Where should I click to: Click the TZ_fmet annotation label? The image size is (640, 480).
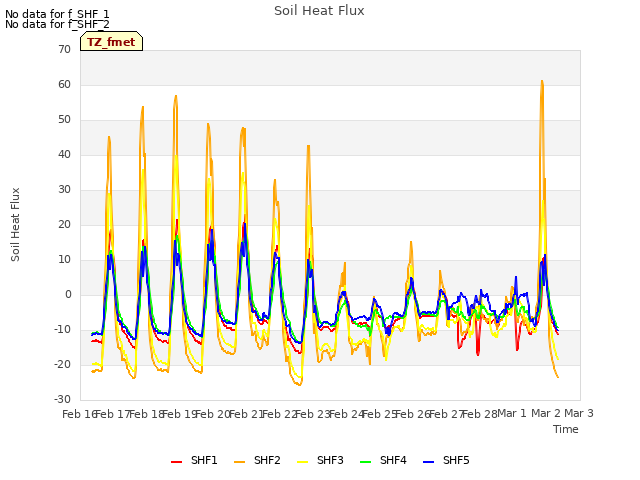[x=111, y=41]
